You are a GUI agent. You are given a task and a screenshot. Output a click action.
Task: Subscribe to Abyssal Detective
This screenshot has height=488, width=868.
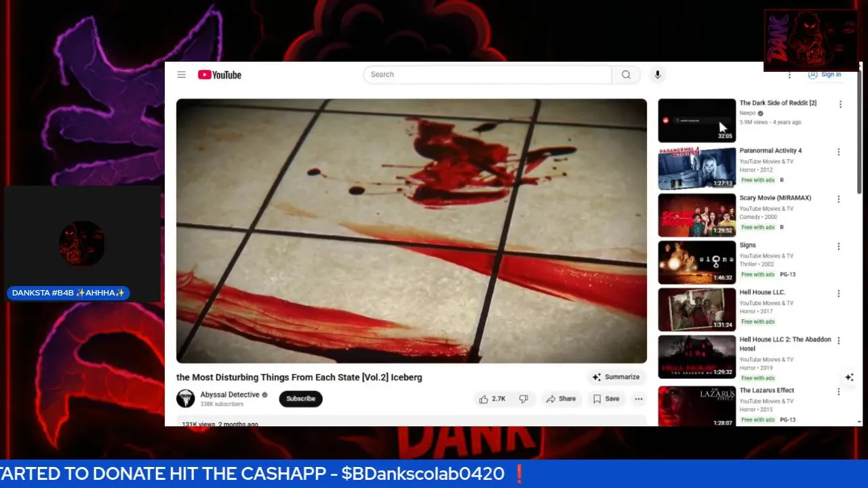click(x=300, y=399)
